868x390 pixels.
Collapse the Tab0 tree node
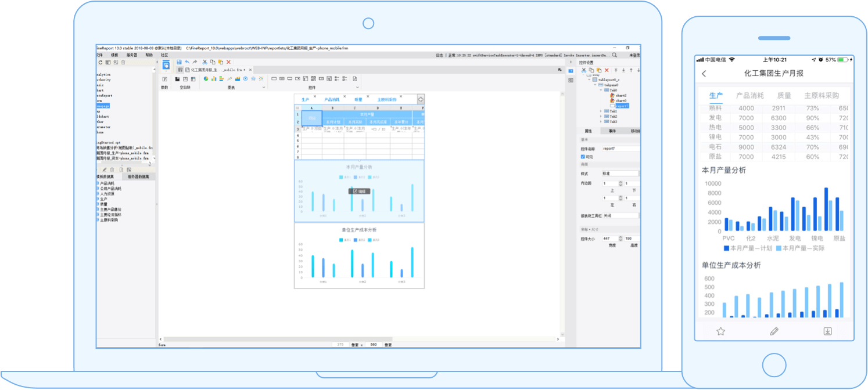coord(601,91)
